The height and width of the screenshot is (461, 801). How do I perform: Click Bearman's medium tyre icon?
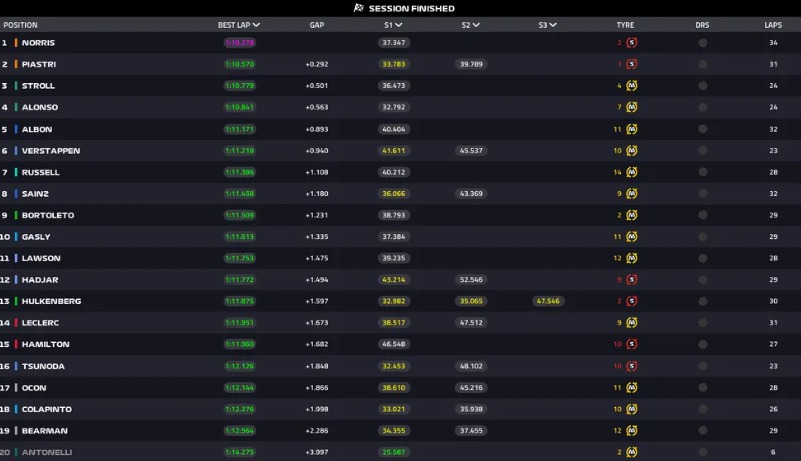click(632, 431)
